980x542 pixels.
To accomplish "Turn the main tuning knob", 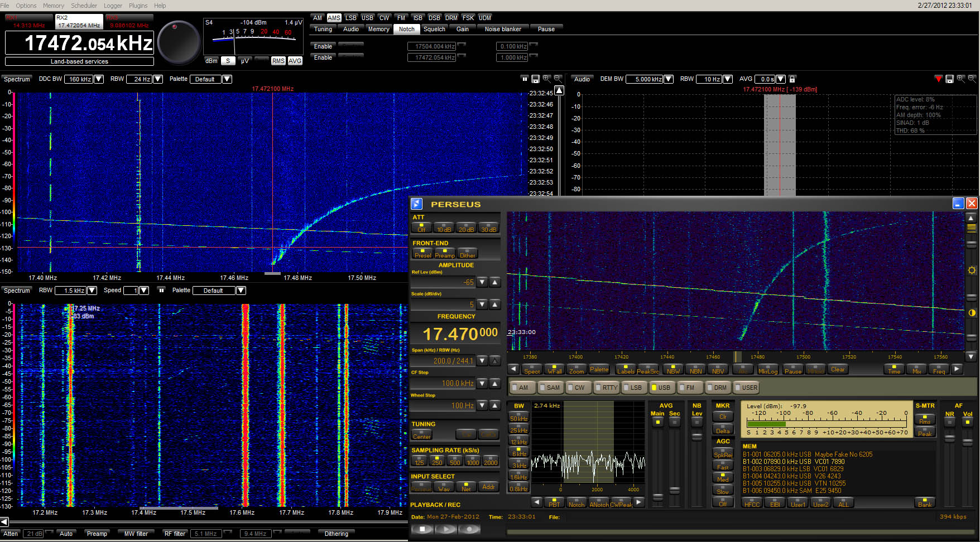I will (179, 42).
